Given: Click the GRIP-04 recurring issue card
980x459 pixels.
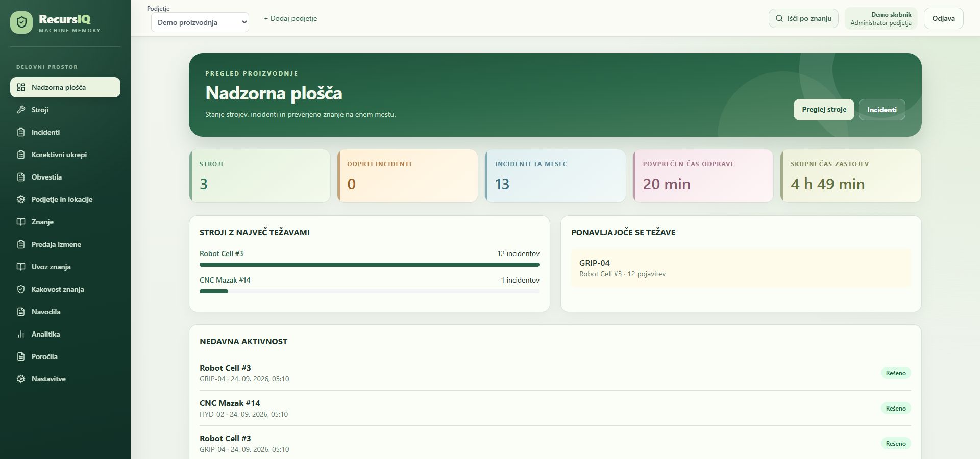Looking at the screenshot, I should (741, 268).
